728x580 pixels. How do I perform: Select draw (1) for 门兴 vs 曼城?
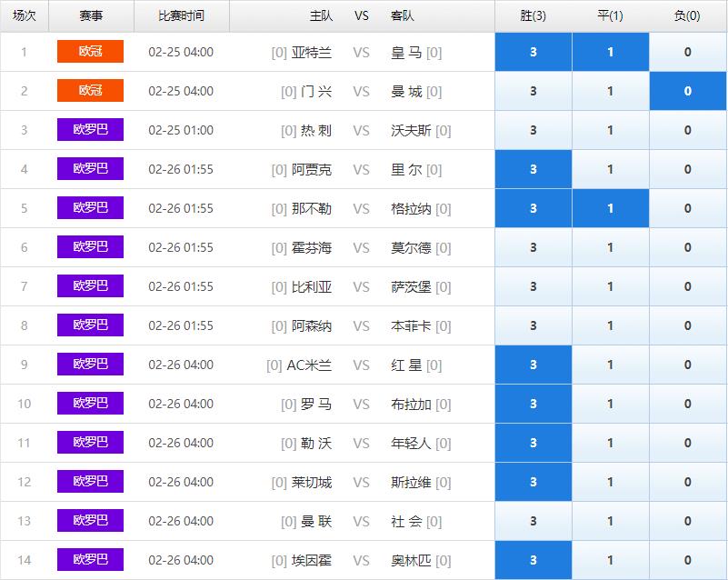click(x=611, y=91)
